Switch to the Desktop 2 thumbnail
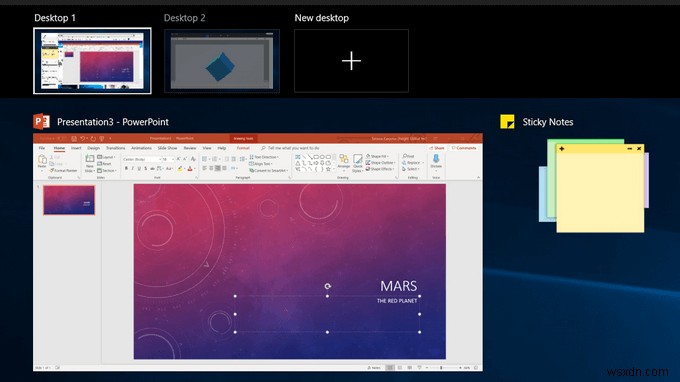680x382 pixels. click(x=222, y=61)
